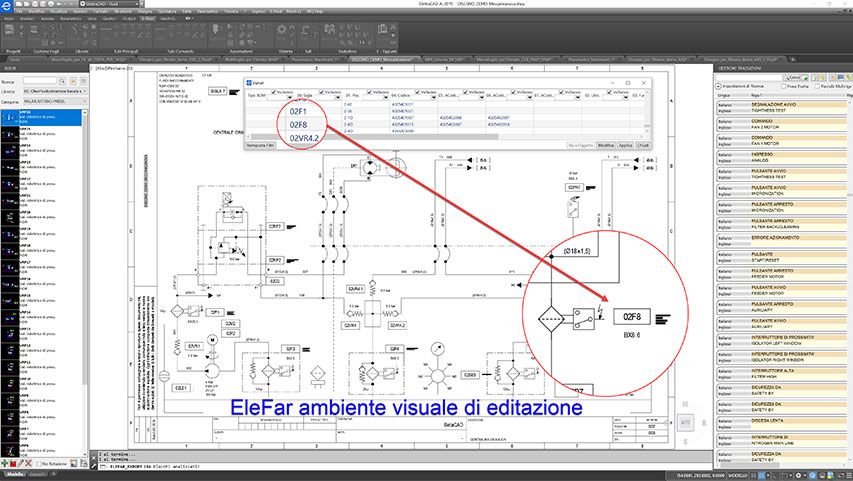The width and height of the screenshot is (853, 481).
Task: Click the translations search input field
Action: (x=748, y=77)
